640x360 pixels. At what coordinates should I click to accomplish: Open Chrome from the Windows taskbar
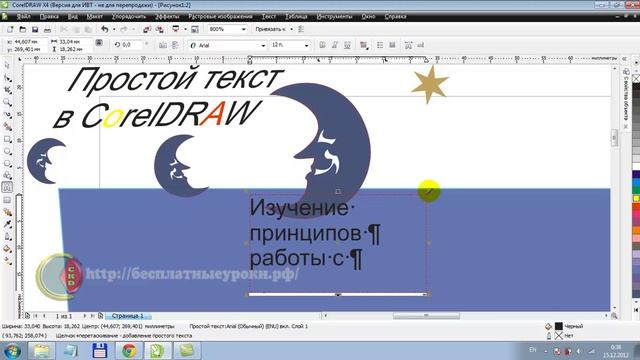pos(129,351)
